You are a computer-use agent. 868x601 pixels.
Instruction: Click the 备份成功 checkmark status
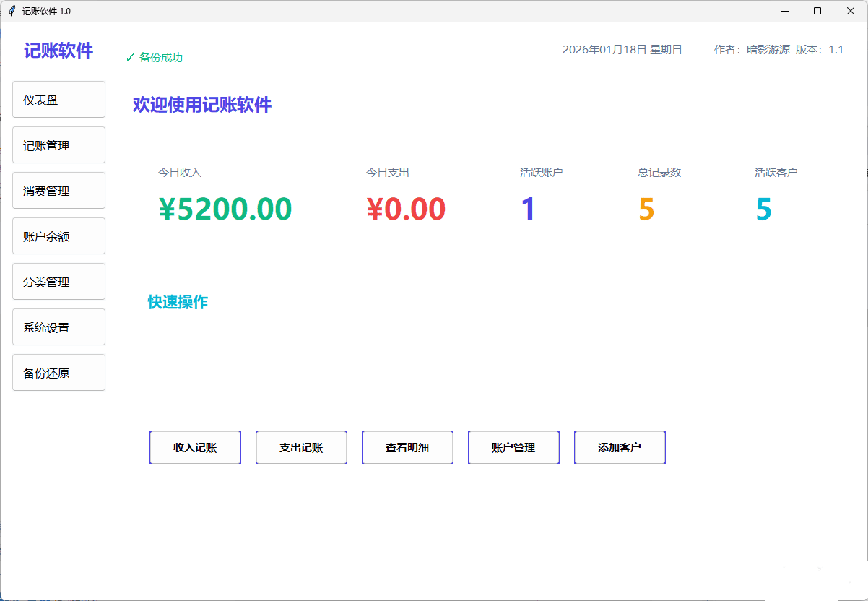[154, 57]
